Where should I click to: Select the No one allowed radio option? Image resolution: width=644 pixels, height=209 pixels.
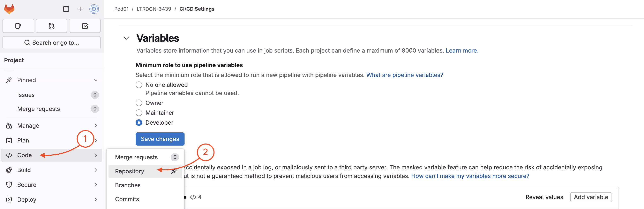pyautogui.click(x=139, y=85)
